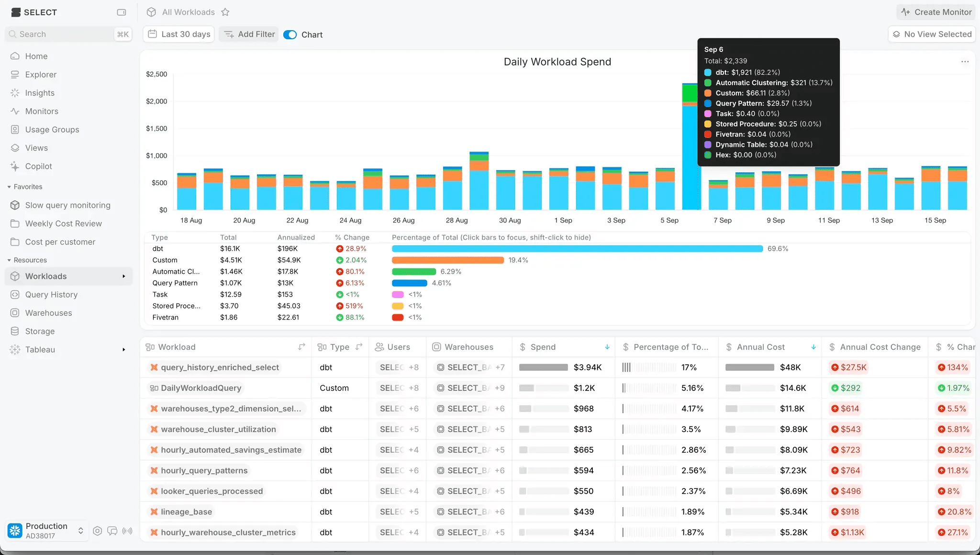Go to Insights page

(x=40, y=93)
